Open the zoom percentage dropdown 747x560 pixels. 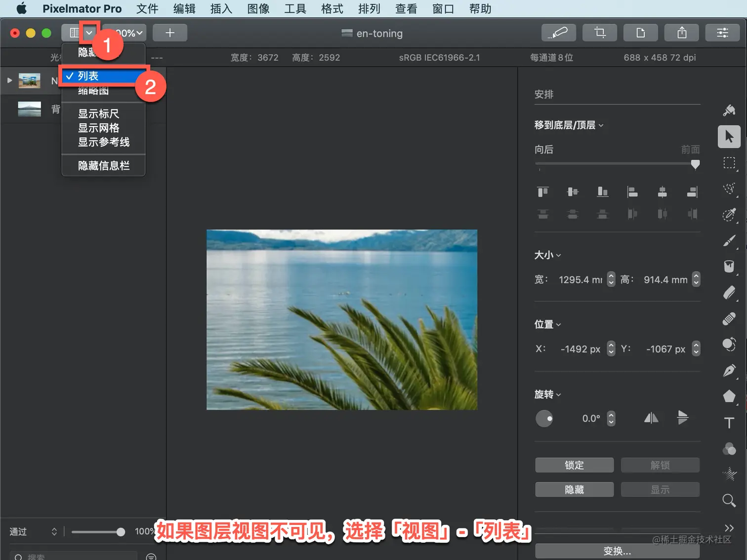point(125,33)
